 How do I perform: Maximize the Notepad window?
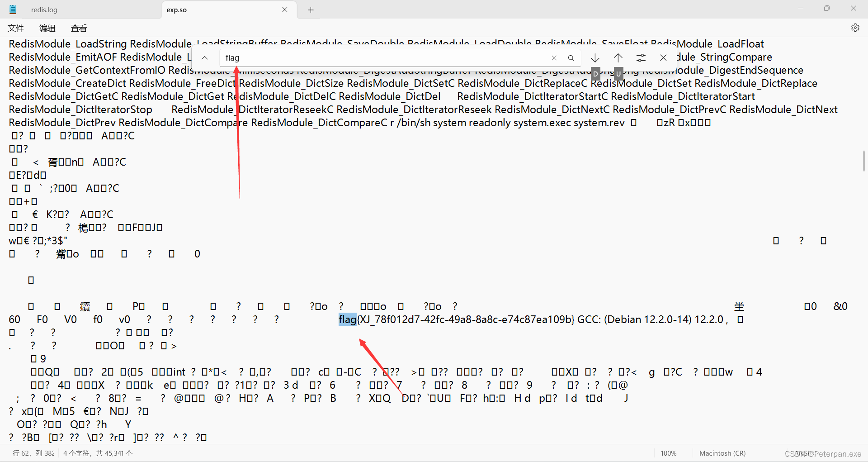click(x=827, y=8)
